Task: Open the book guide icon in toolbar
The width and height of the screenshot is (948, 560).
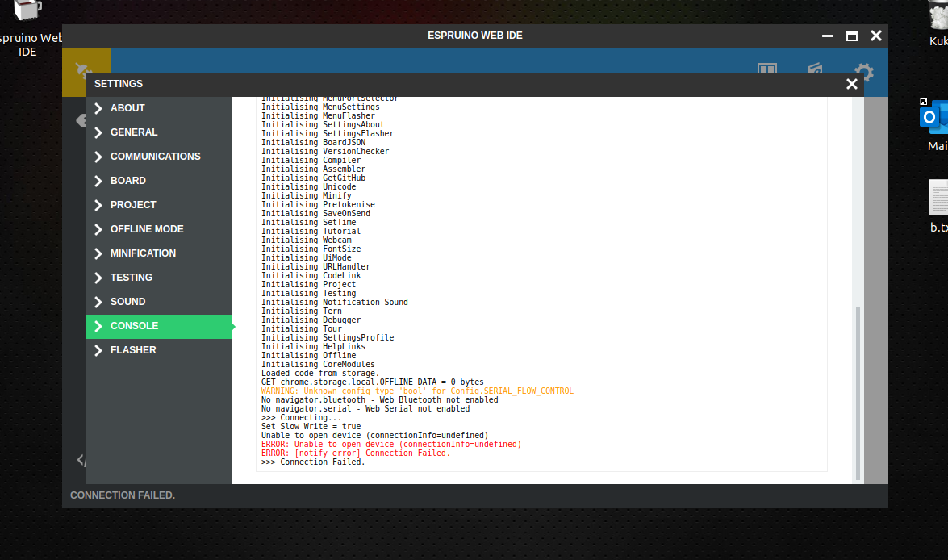Action: point(815,68)
